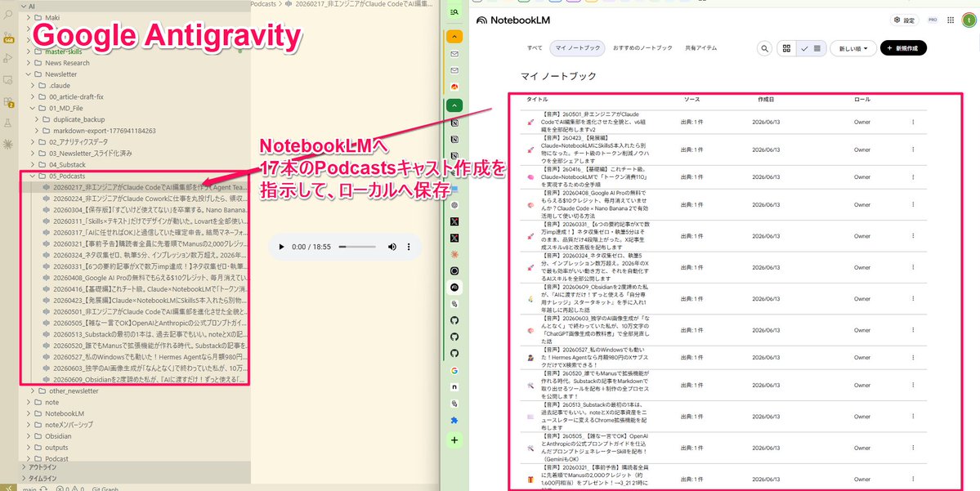
Task: Click the main branch in status bar
Action: coord(29,488)
